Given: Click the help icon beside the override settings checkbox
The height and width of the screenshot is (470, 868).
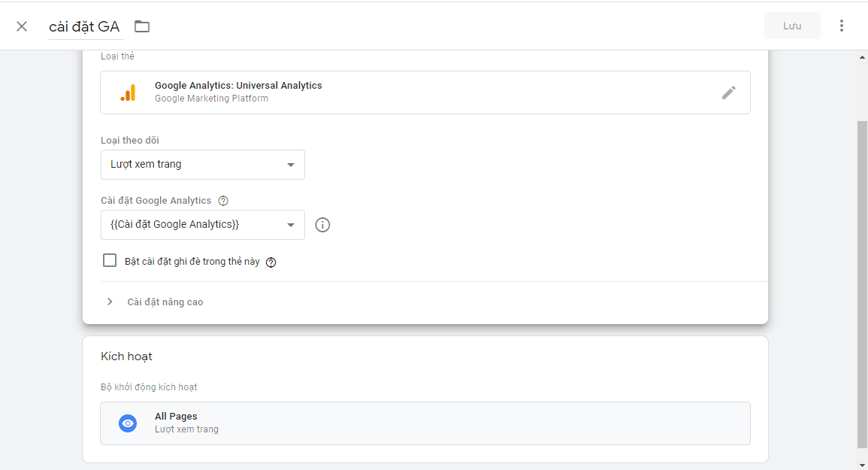Looking at the screenshot, I should pos(271,262).
